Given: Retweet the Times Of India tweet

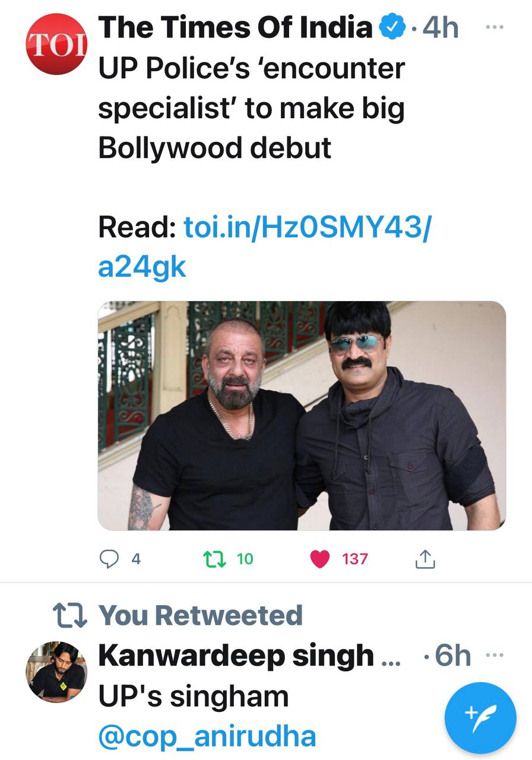Looking at the screenshot, I should click(x=211, y=559).
